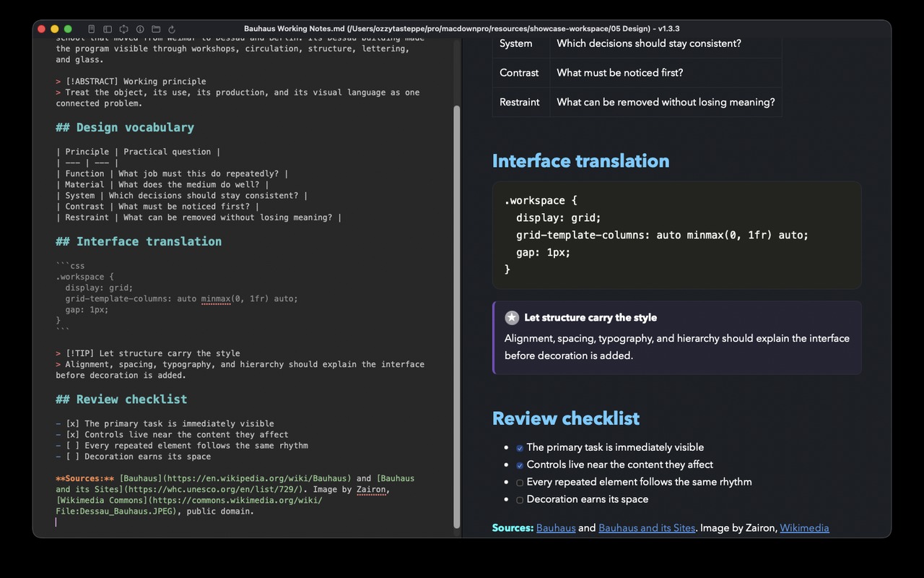Click the callout paragraph starting 'Alignment, spacing, typography' in preview
The image size is (924, 578).
point(676,347)
